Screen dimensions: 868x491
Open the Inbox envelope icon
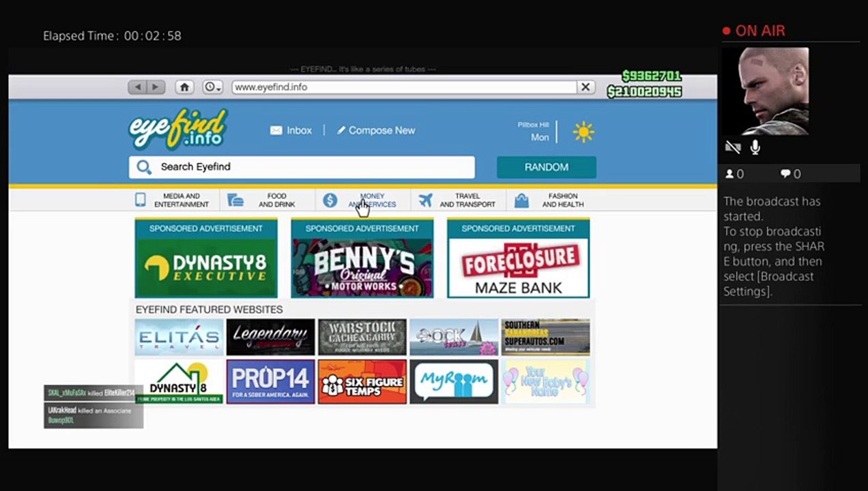pos(276,130)
